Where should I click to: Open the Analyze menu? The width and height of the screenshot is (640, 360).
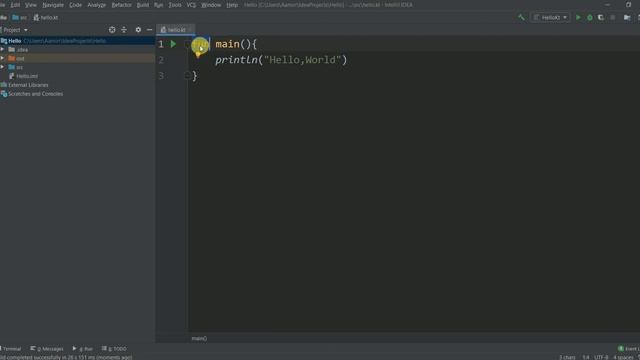pos(97,5)
